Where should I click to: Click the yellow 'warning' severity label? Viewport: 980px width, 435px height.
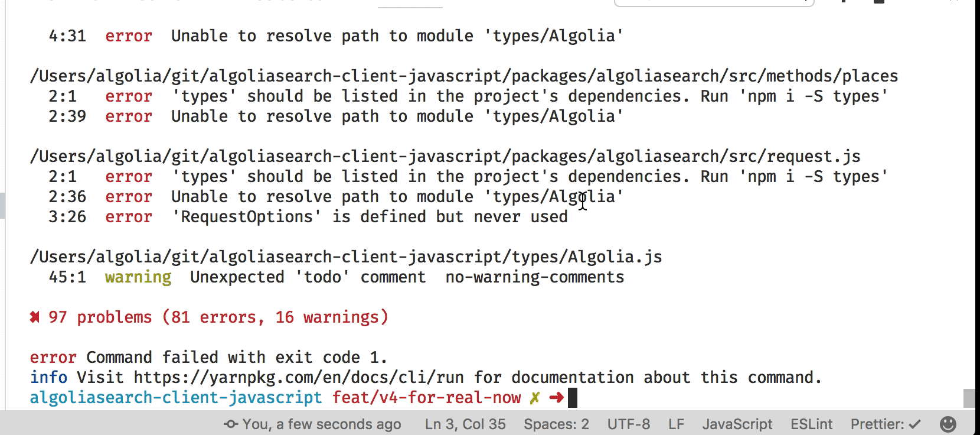(x=138, y=277)
